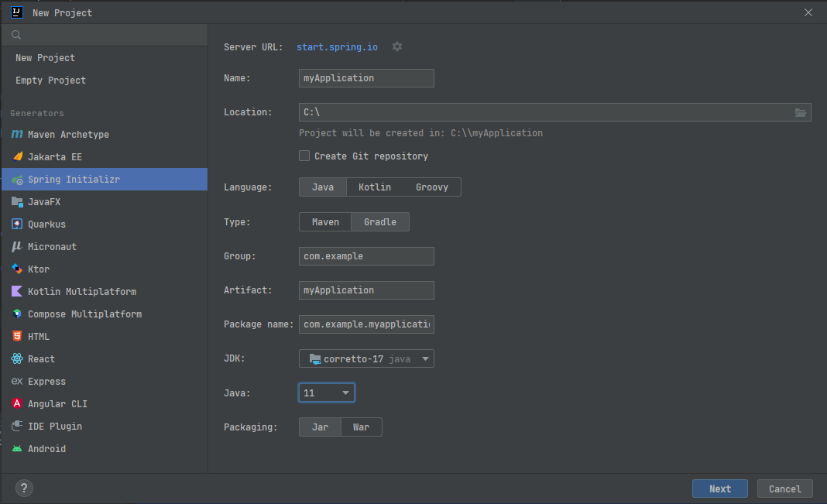Click the Micronaut mu icon
The width and height of the screenshot is (827, 504).
click(x=17, y=247)
